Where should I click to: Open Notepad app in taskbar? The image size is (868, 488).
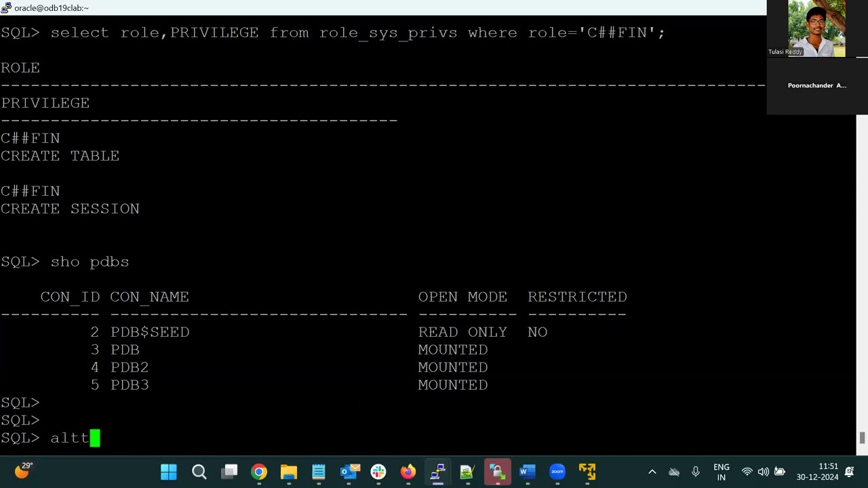[319, 472]
